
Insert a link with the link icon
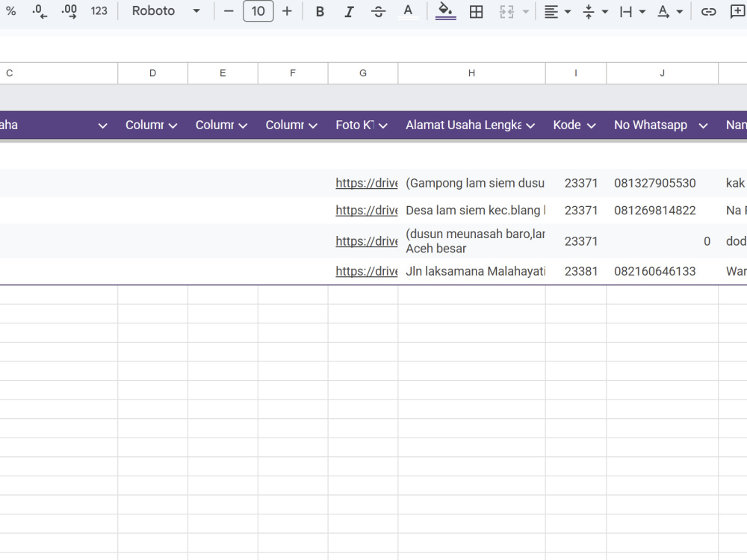coord(708,11)
